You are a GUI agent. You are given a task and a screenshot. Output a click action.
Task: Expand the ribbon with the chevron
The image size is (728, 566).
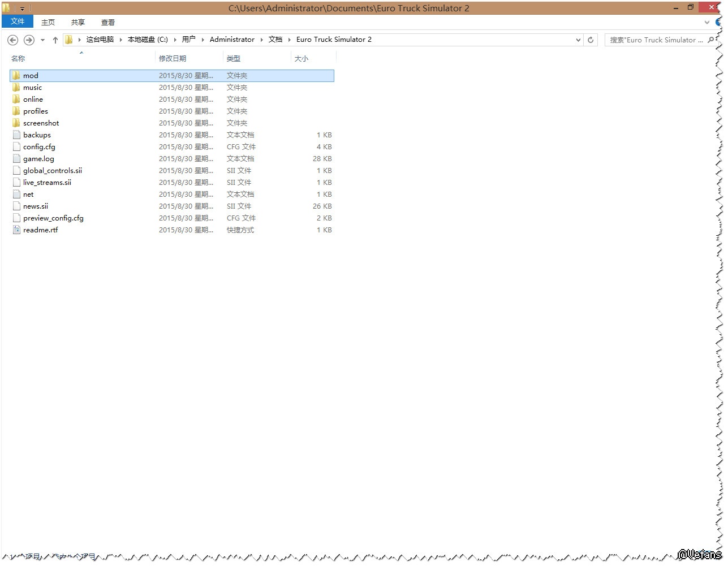(x=707, y=23)
